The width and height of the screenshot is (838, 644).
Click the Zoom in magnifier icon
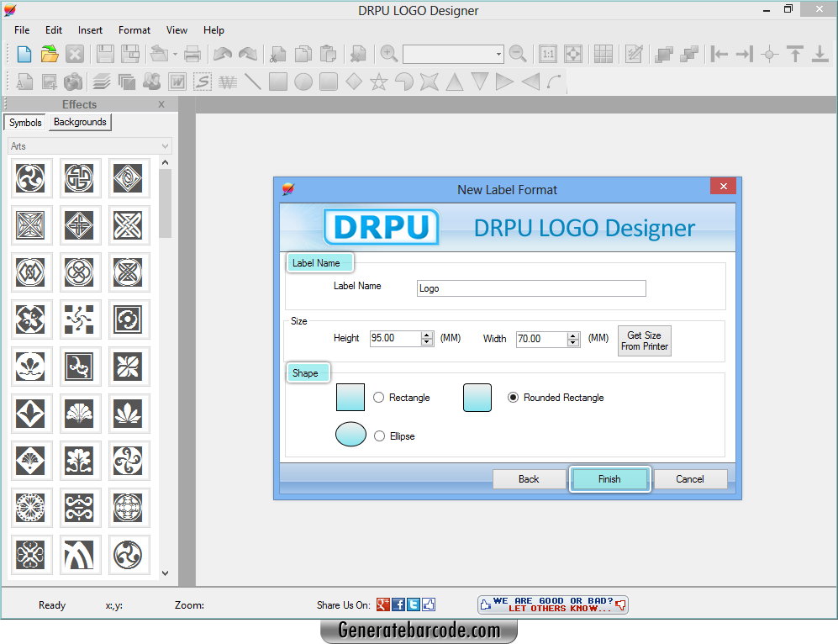point(388,54)
